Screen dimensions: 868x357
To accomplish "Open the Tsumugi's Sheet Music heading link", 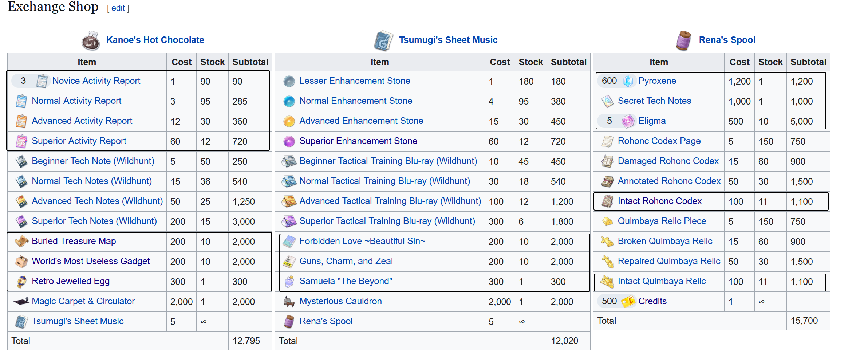I will [448, 40].
